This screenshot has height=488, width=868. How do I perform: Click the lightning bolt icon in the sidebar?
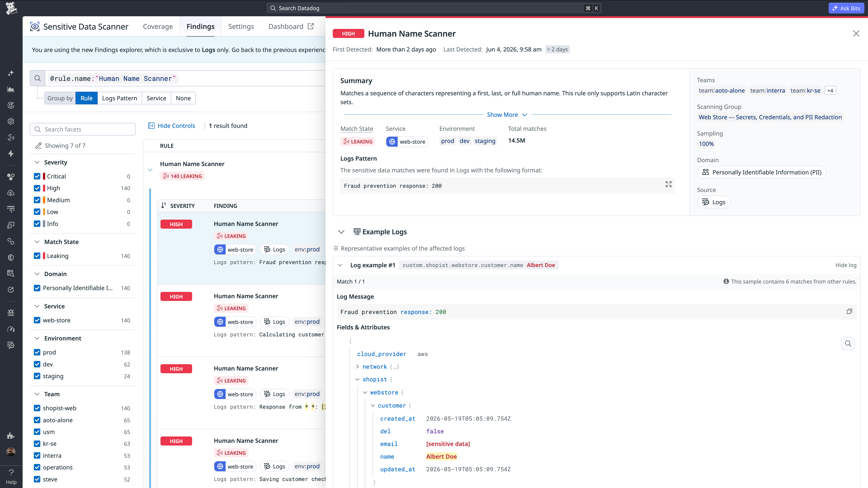11,154
